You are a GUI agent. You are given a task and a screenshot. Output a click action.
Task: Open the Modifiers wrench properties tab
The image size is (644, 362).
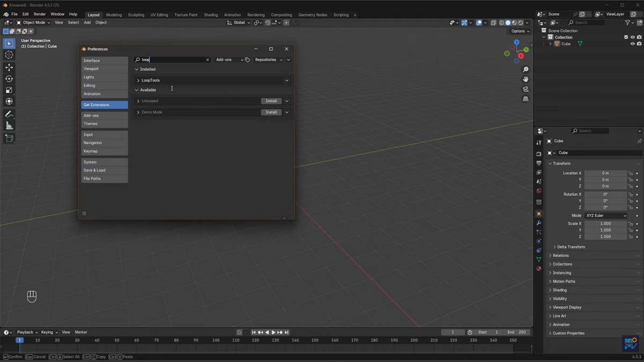539,223
